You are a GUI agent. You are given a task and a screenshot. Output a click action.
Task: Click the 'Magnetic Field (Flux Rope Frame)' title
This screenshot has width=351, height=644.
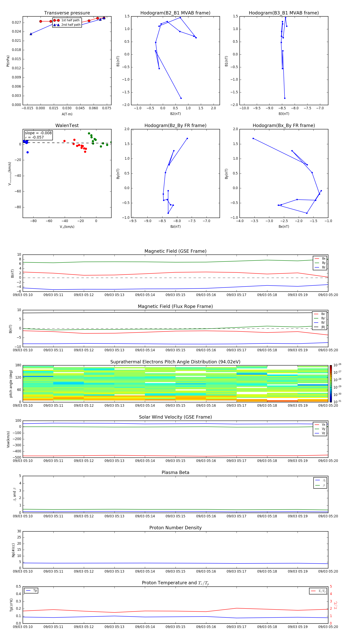coord(175,307)
